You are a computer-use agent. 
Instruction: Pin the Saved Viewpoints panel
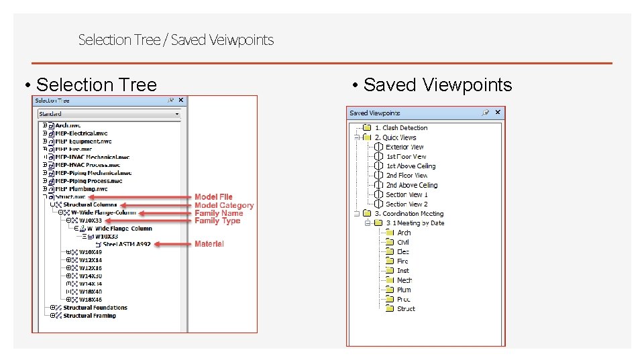click(x=486, y=113)
